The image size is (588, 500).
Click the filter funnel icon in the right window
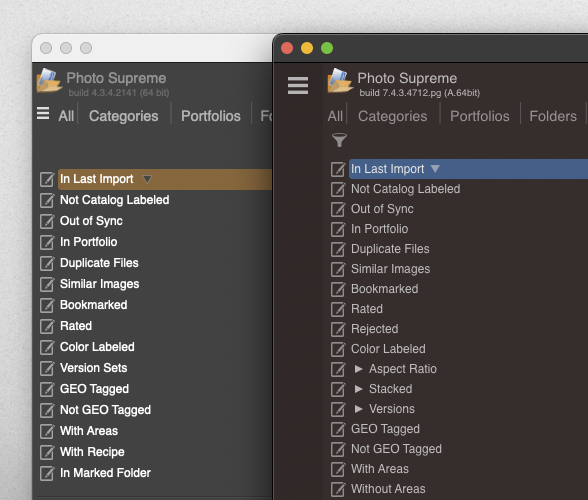click(x=339, y=140)
